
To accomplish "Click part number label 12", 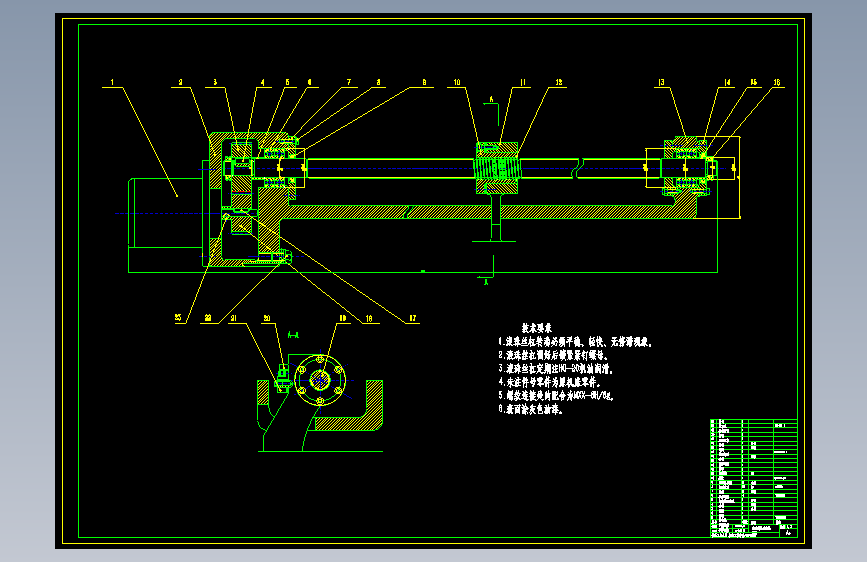I will point(558,82).
